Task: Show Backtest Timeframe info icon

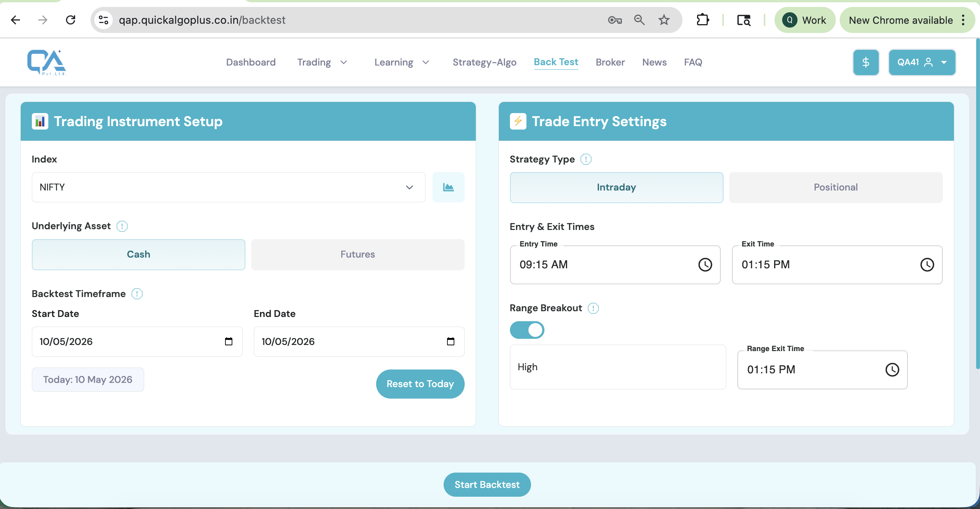Action: 137,294
